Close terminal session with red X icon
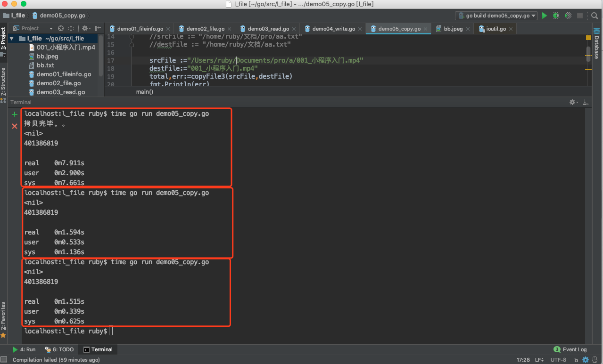 (x=15, y=126)
